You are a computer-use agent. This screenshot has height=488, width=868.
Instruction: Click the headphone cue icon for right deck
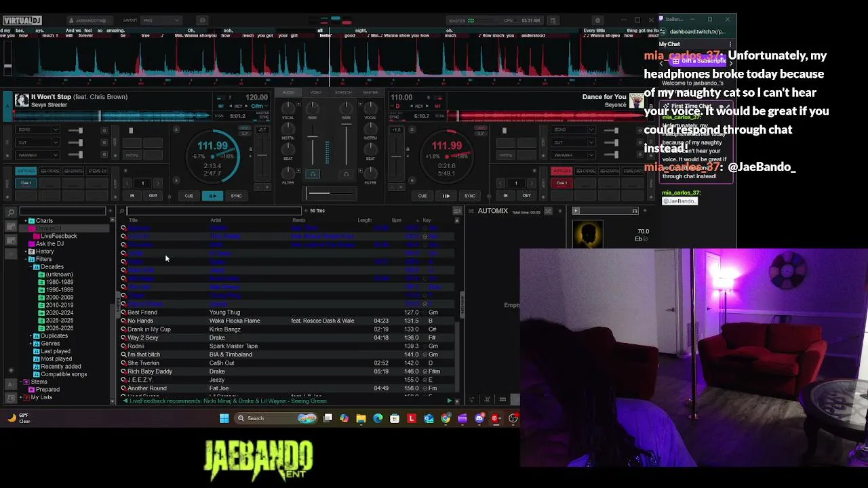coord(346,174)
